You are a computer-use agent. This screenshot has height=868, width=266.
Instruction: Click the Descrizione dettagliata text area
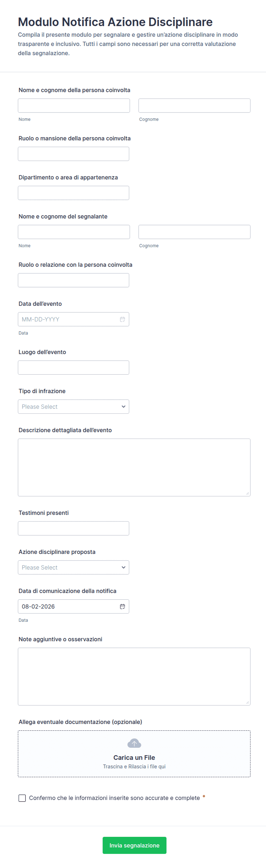tap(134, 467)
